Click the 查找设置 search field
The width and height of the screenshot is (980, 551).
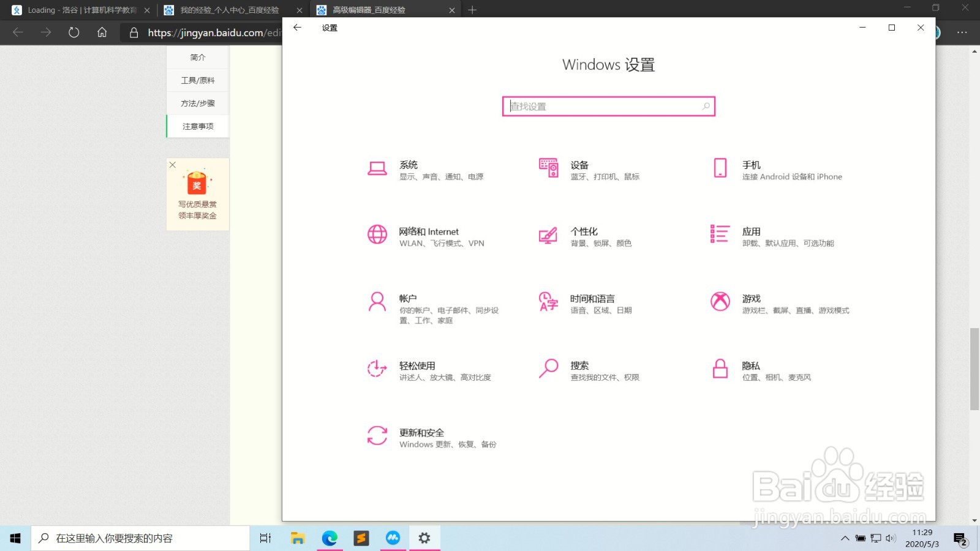[608, 106]
